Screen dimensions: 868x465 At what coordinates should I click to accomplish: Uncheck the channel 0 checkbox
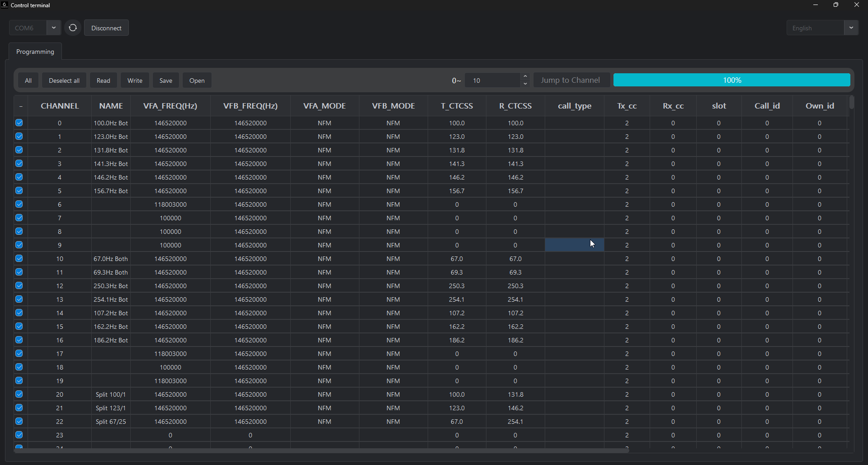19,123
